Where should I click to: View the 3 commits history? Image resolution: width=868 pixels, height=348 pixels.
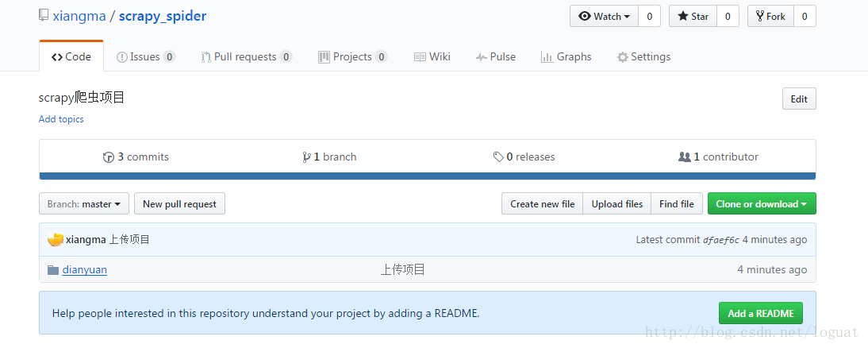tap(136, 157)
